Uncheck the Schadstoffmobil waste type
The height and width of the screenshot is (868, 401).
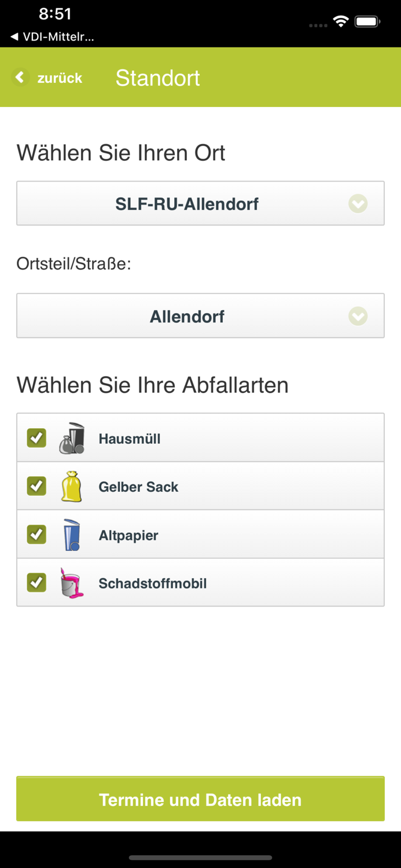pos(36,582)
